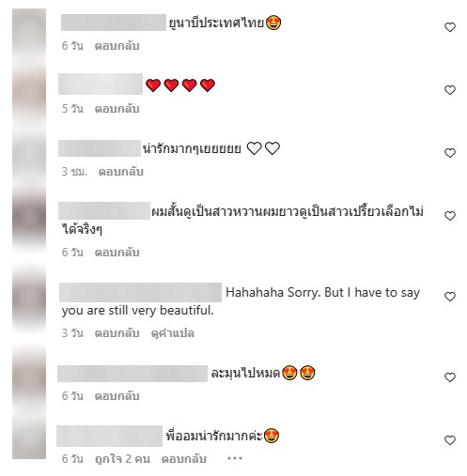The width and height of the screenshot is (467, 476).
Task: Reply to the ละมุนไปหมด comment
Action: (x=117, y=396)
